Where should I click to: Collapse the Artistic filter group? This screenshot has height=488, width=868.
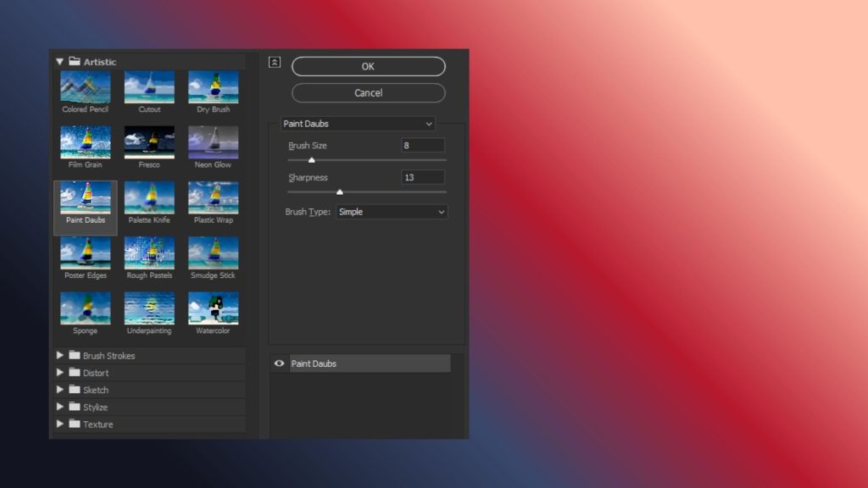pos(59,61)
